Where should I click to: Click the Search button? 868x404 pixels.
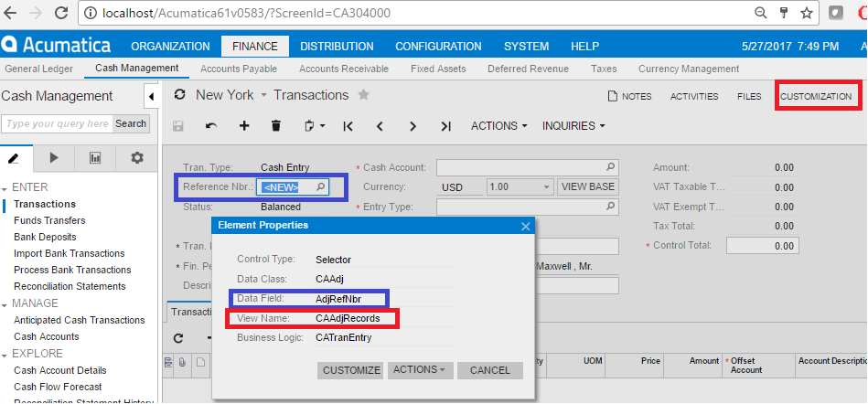(x=131, y=123)
